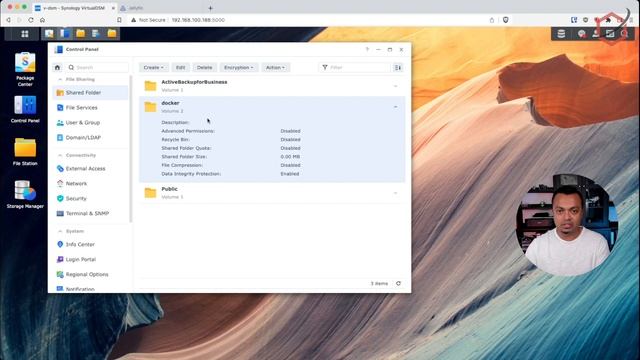Click the Delete button
Image resolution: width=640 pixels, height=360 pixels.
(204, 67)
